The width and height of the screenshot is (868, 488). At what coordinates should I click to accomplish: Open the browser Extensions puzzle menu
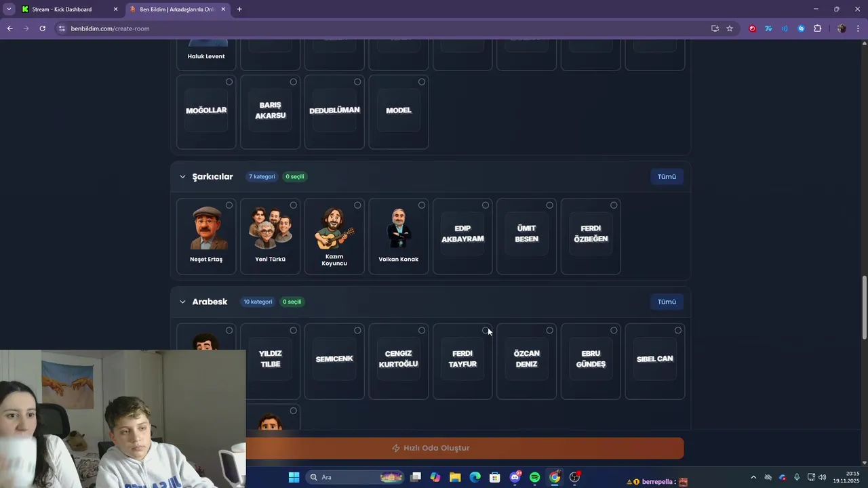pos(817,28)
